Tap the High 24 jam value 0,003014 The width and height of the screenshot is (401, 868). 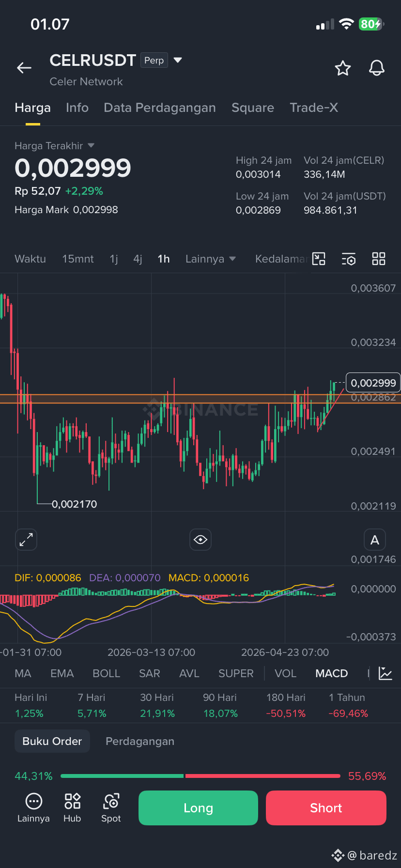(x=258, y=174)
